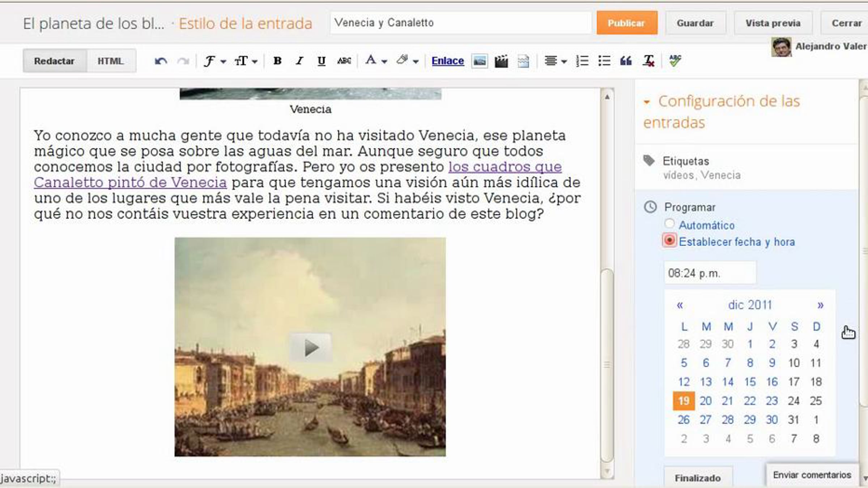Click the Alejandro Valer account name

831,46
